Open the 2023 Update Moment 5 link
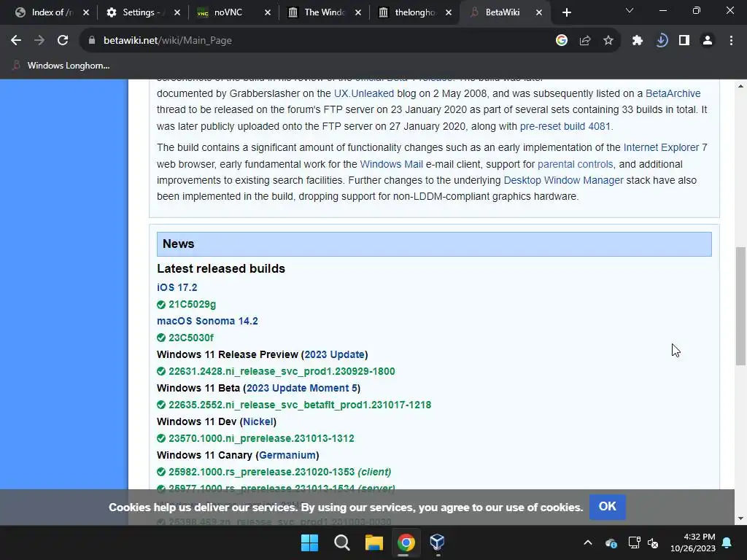The height and width of the screenshot is (560, 747). point(301,388)
